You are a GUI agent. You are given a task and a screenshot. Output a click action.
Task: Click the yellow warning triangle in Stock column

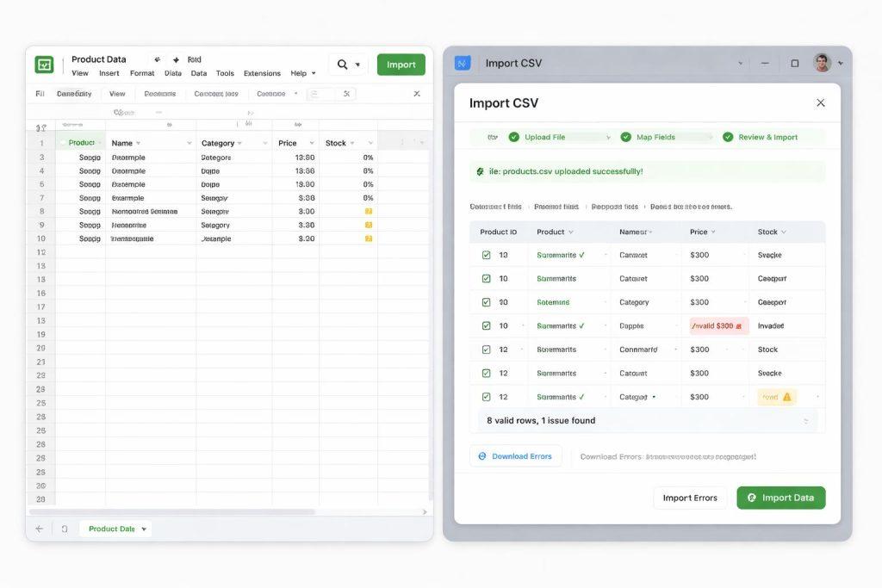tap(786, 397)
